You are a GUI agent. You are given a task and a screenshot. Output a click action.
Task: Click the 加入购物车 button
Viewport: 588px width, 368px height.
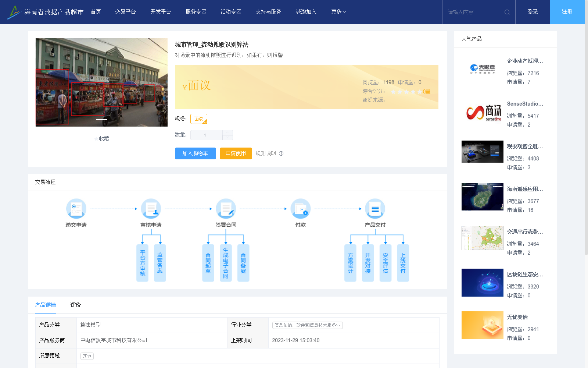195,153
